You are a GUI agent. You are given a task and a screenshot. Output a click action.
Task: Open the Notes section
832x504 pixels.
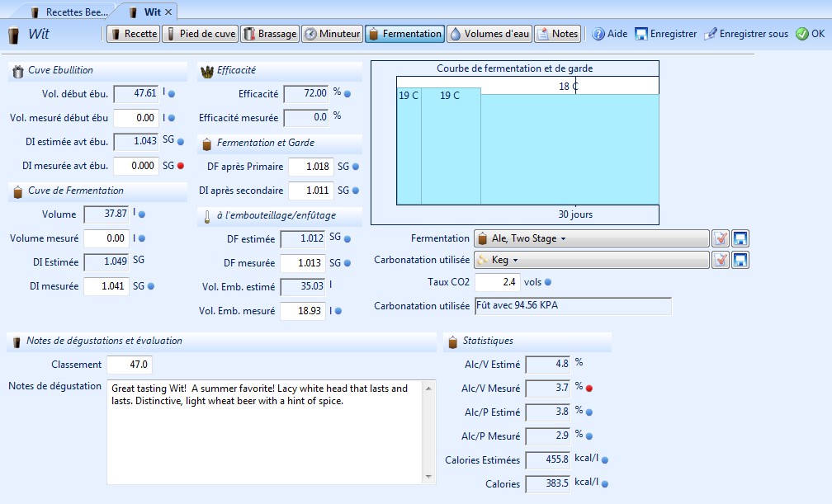[x=557, y=34]
